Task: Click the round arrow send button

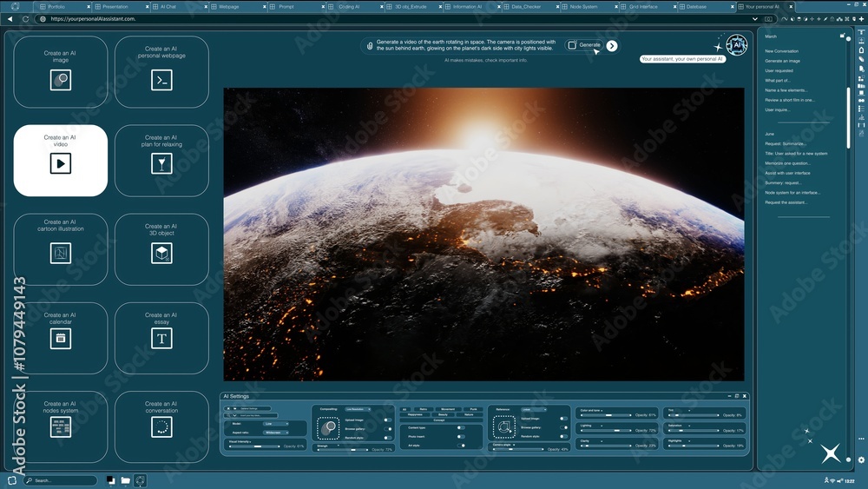Action: pyautogui.click(x=612, y=46)
